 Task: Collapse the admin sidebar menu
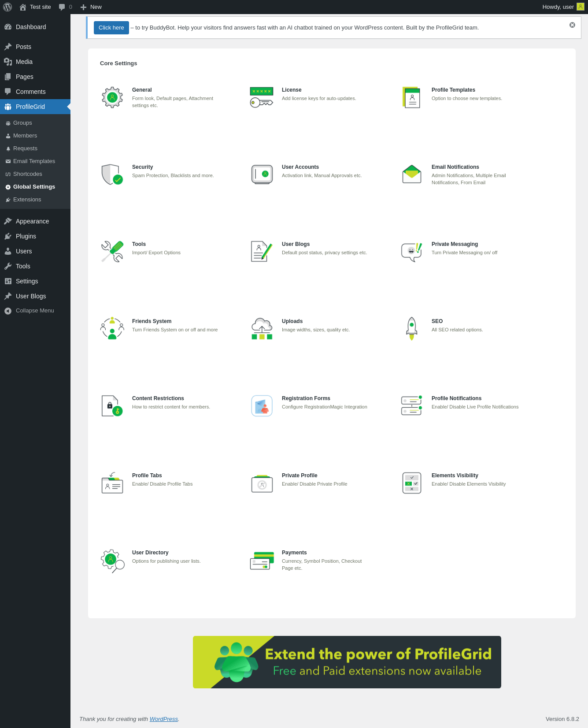click(35, 311)
